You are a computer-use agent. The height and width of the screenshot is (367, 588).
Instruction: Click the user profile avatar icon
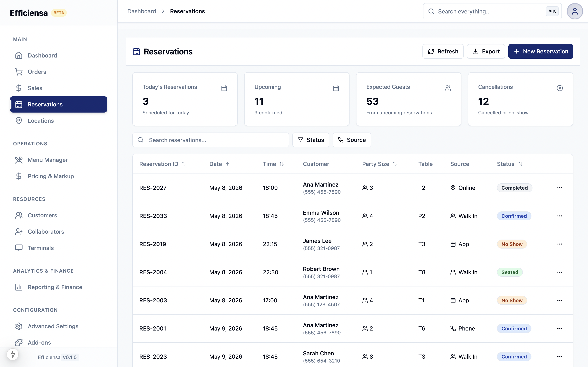pos(575,11)
